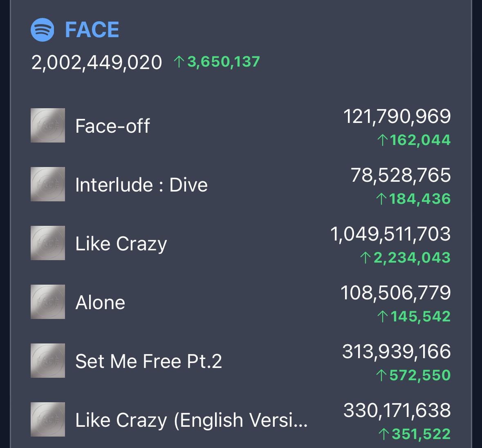Viewport: 482px width, 448px height.
Task: Click Like Crazy's stream count 1,049,511,703
Action: [x=390, y=234]
